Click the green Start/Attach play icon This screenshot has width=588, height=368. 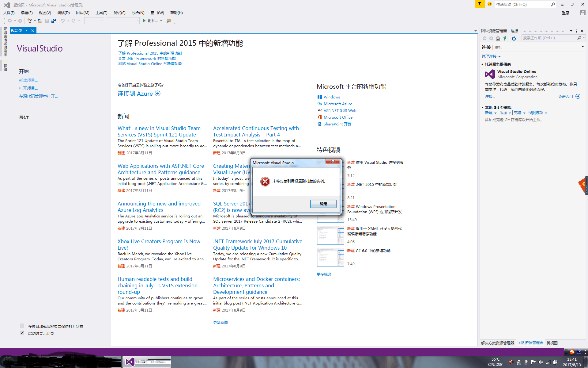coord(144,21)
